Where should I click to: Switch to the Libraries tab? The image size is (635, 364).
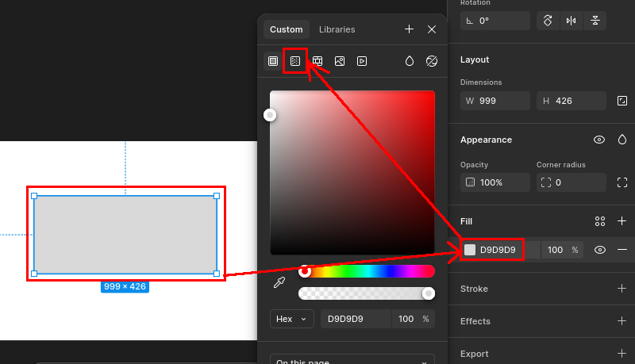pyautogui.click(x=337, y=29)
